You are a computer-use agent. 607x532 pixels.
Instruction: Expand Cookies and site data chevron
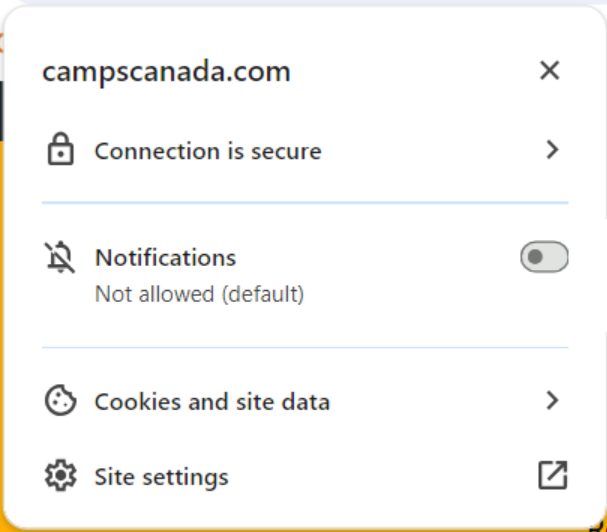click(551, 401)
